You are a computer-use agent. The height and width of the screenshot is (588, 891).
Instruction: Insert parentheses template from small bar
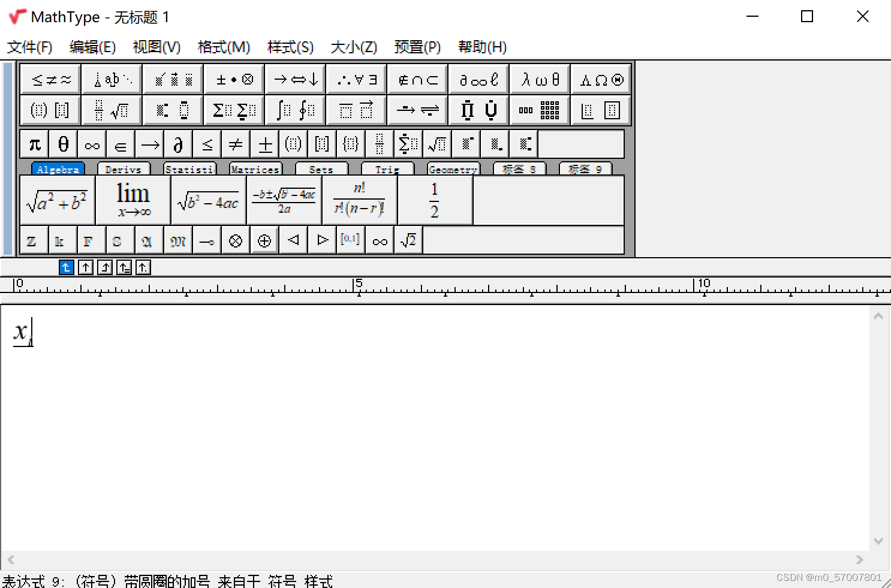tap(294, 144)
